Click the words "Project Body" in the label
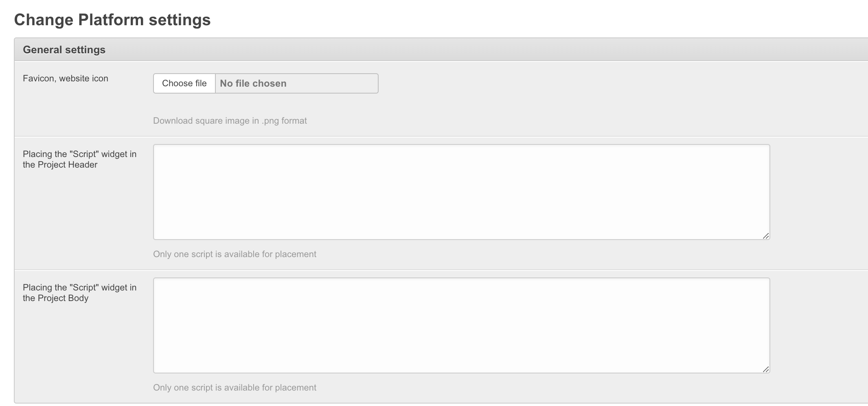This screenshot has width=868, height=406. click(x=63, y=298)
